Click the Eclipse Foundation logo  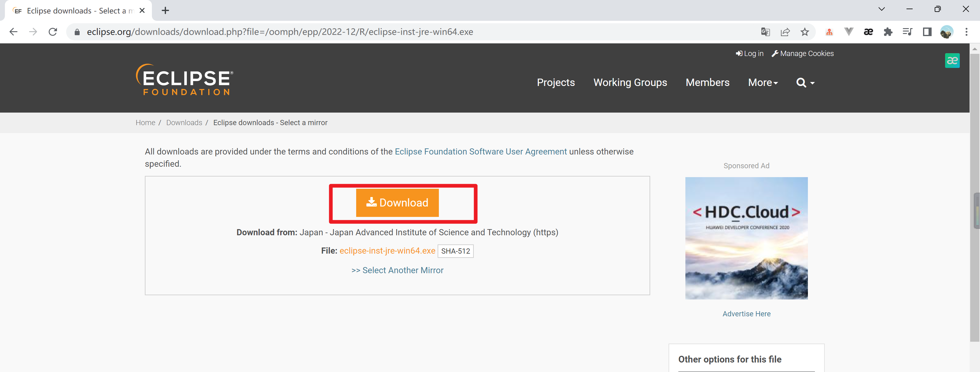(184, 80)
